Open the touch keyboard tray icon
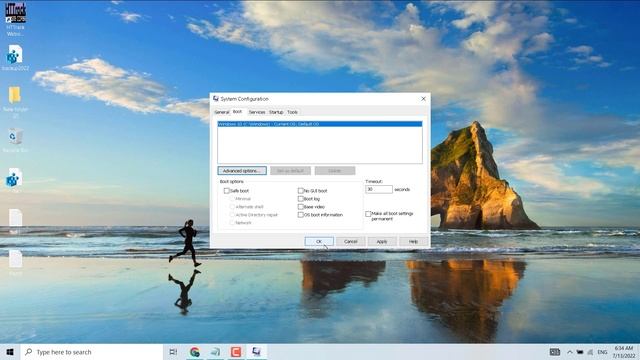This screenshot has width=640, height=360. tap(554, 352)
